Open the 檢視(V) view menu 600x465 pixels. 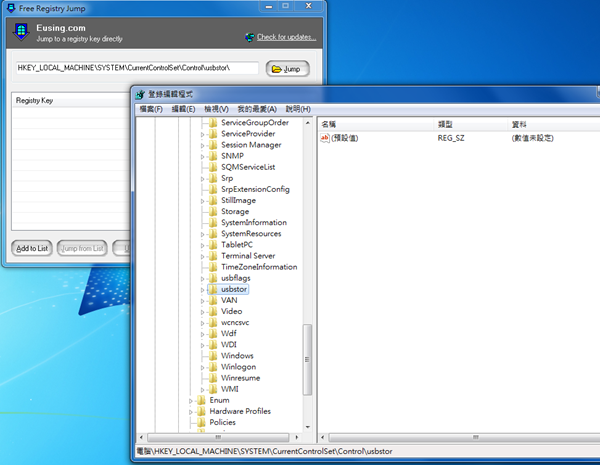(x=216, y=108)
